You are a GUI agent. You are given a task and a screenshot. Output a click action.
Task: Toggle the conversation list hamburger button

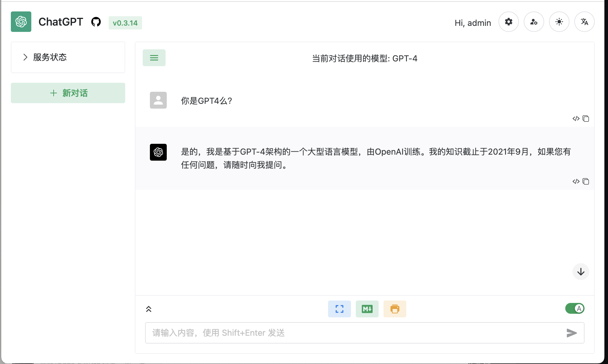[154, 58]
